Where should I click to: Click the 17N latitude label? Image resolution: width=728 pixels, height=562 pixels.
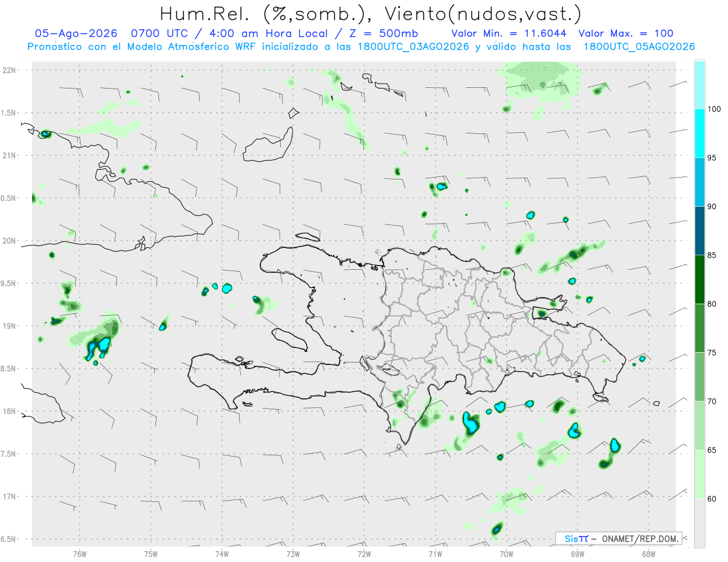pos(9,497)
